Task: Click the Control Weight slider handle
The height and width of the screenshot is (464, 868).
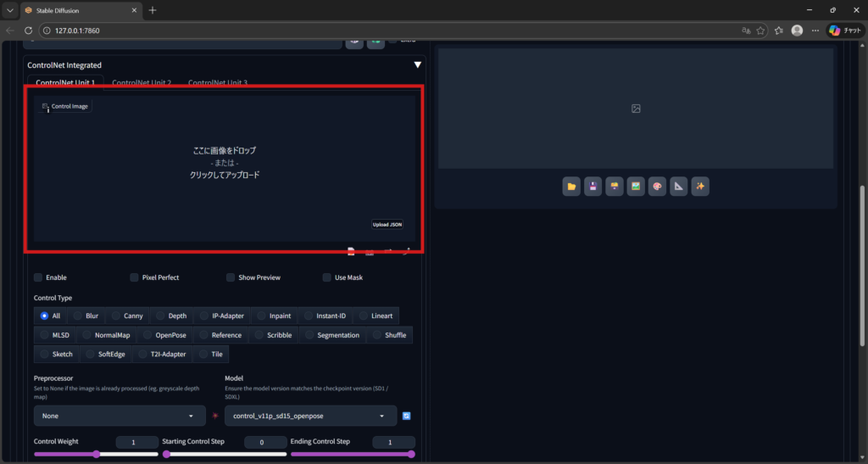Action: click(97, 454)
